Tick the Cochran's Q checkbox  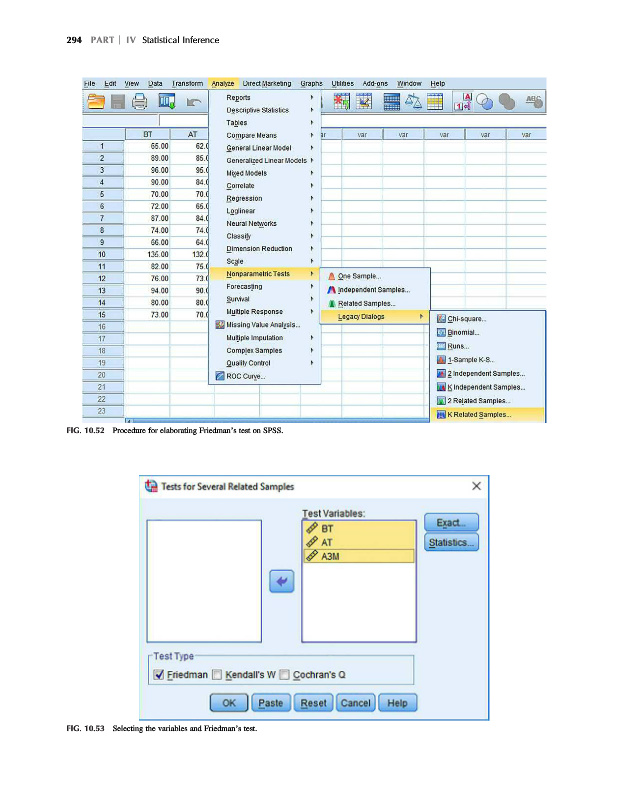pyautogui.click(x=285, y=674)
